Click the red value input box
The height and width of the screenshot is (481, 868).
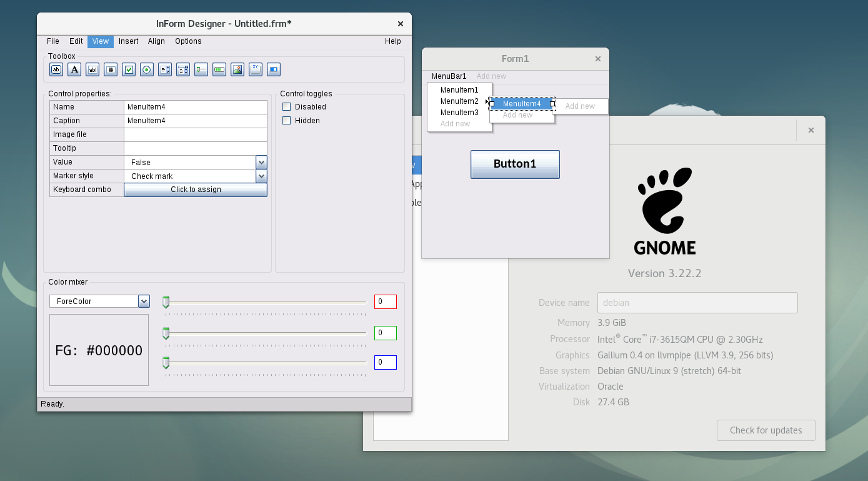click(x=386, y=302)
